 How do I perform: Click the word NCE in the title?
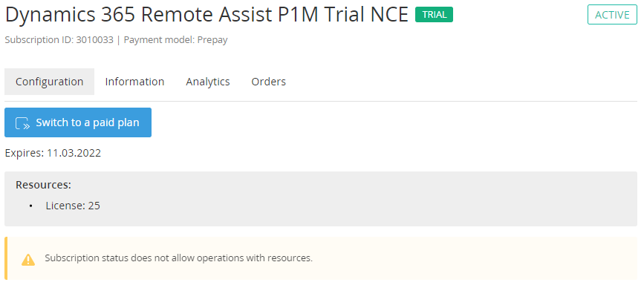pos(389,15)
